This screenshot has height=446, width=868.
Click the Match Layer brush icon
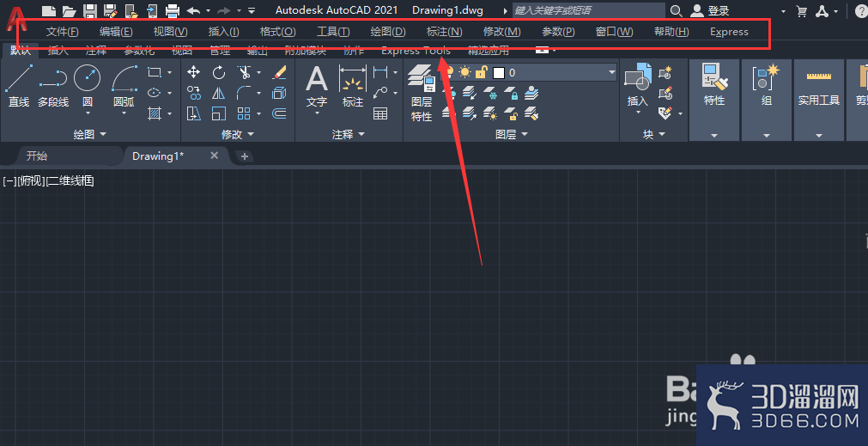coord(531,113)
